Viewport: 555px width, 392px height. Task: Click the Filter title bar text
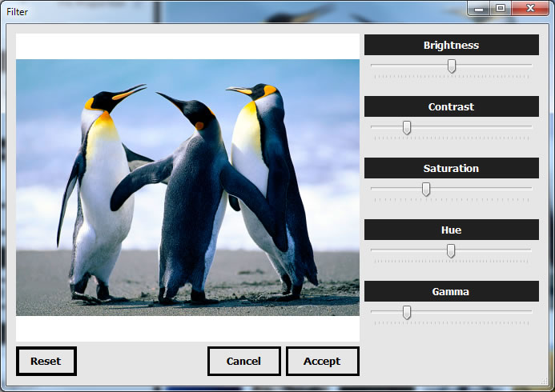point(17,12)
